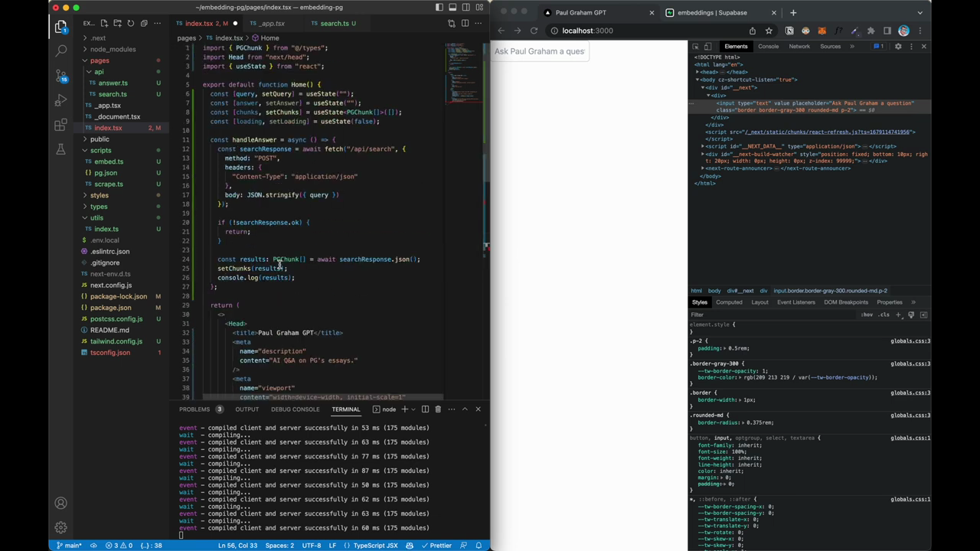Viewport: 980px width, 551px height.
Task: Expand the node_modules folder
Action: point(113,49)
